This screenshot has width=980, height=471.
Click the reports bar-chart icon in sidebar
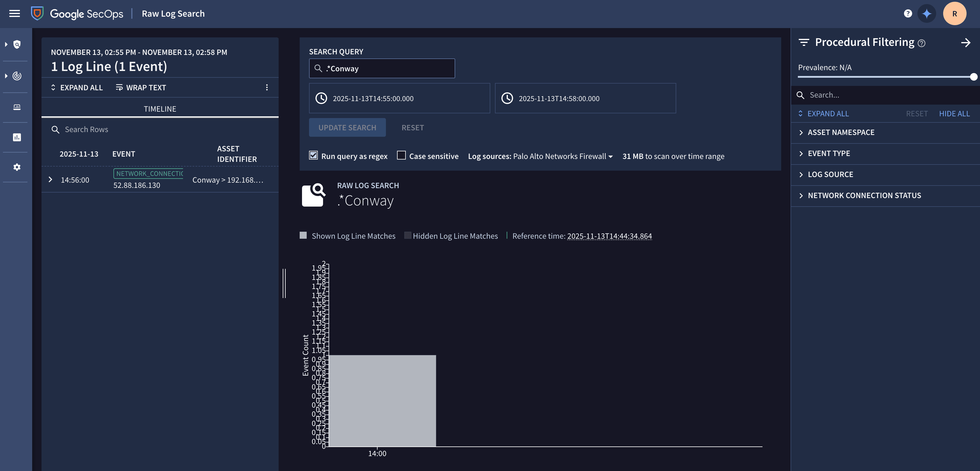[17, 137]
